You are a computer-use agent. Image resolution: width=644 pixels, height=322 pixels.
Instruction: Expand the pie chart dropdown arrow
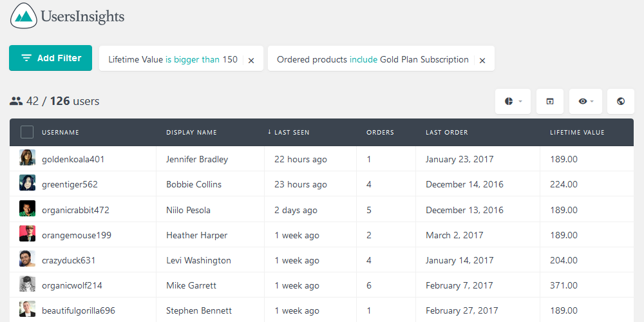pos(520,101)
